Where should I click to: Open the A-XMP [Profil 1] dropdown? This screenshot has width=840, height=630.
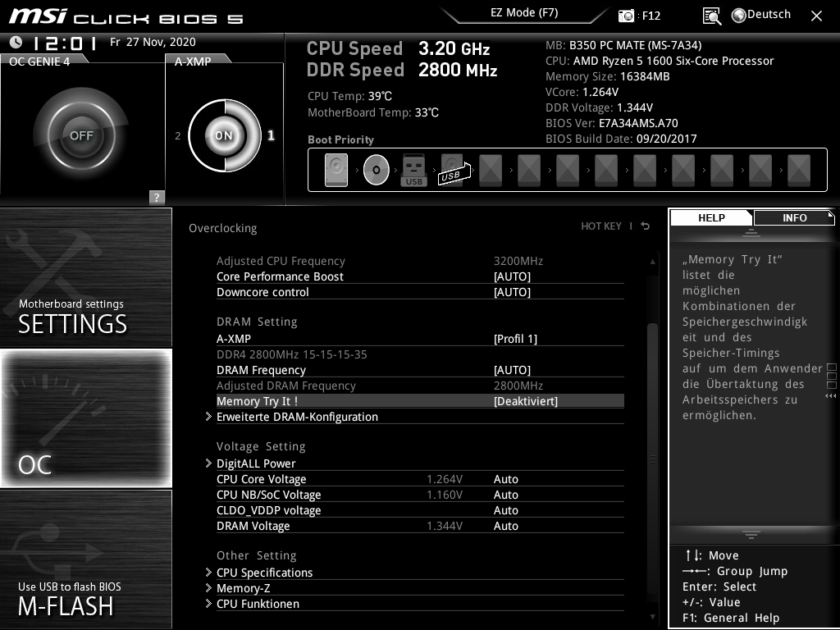(515, 339)
